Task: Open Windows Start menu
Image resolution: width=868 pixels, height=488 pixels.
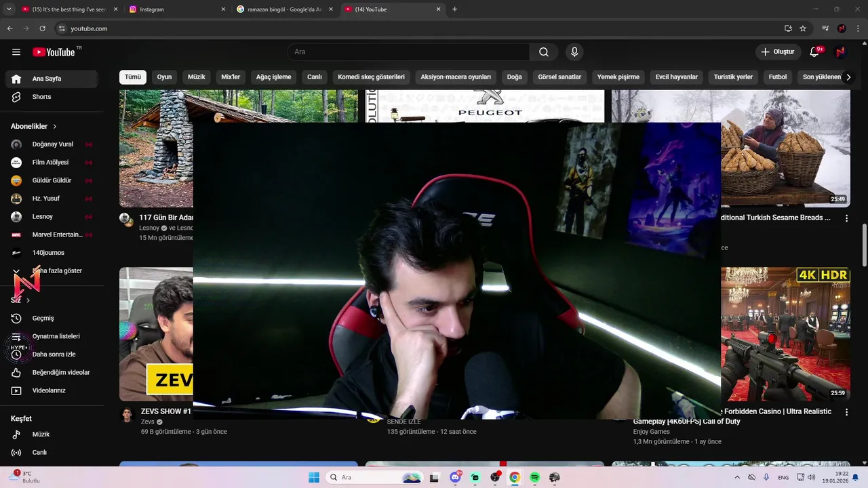Action: click(x=314, y=478)
